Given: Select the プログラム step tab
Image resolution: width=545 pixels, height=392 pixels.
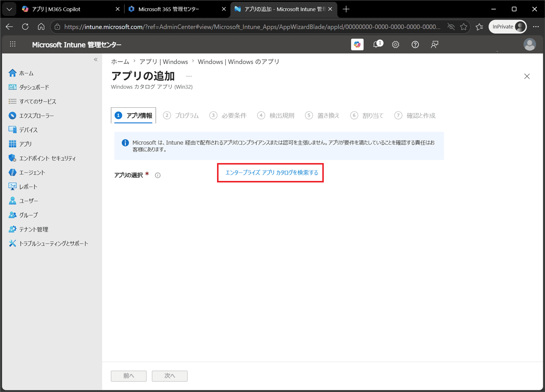Looking at the screenshot, I should click(181, 115).
